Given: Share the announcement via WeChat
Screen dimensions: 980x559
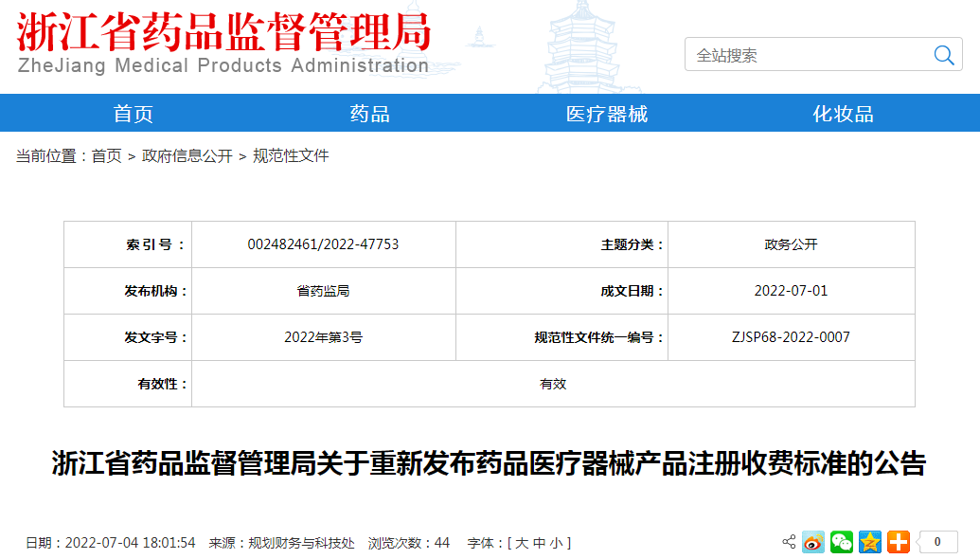Looking at the screenshot, I should pyautogui.click(x=840, y=542).
